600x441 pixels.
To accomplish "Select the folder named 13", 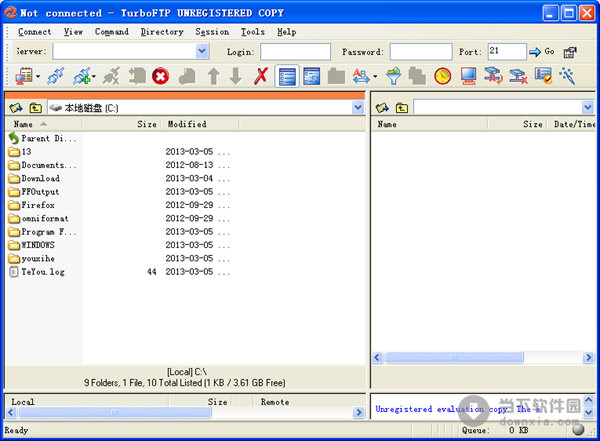I will pos(20,152).
